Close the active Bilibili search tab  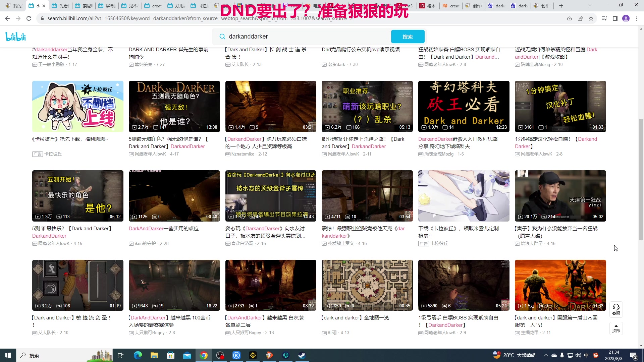point(44,6)
